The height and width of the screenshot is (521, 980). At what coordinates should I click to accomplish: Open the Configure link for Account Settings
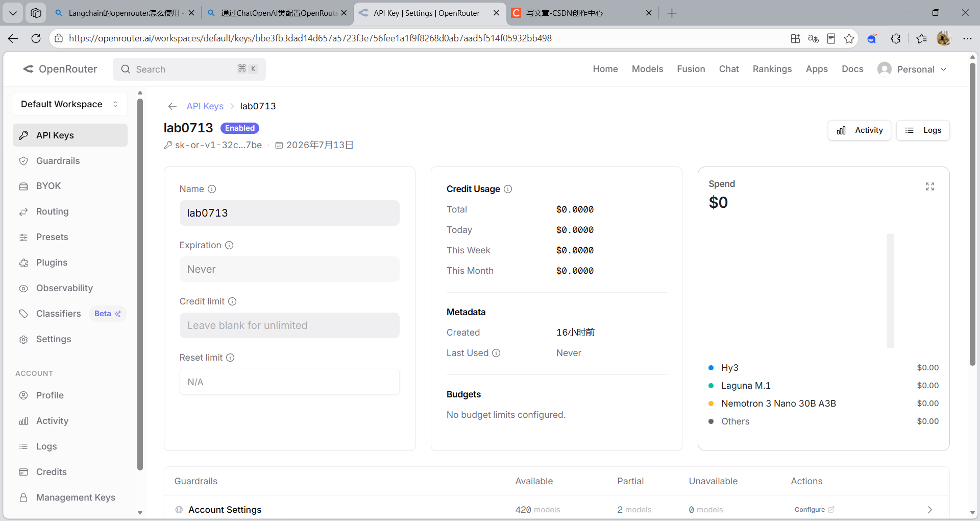[x=814, y=510]
